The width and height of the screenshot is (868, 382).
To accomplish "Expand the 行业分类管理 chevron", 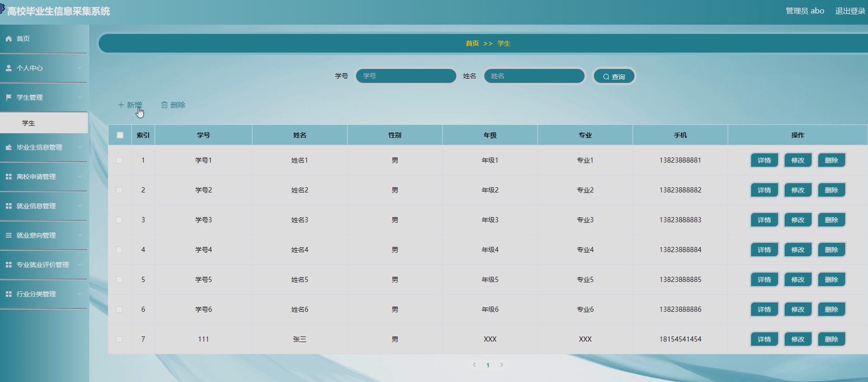I will click(80, 294).
